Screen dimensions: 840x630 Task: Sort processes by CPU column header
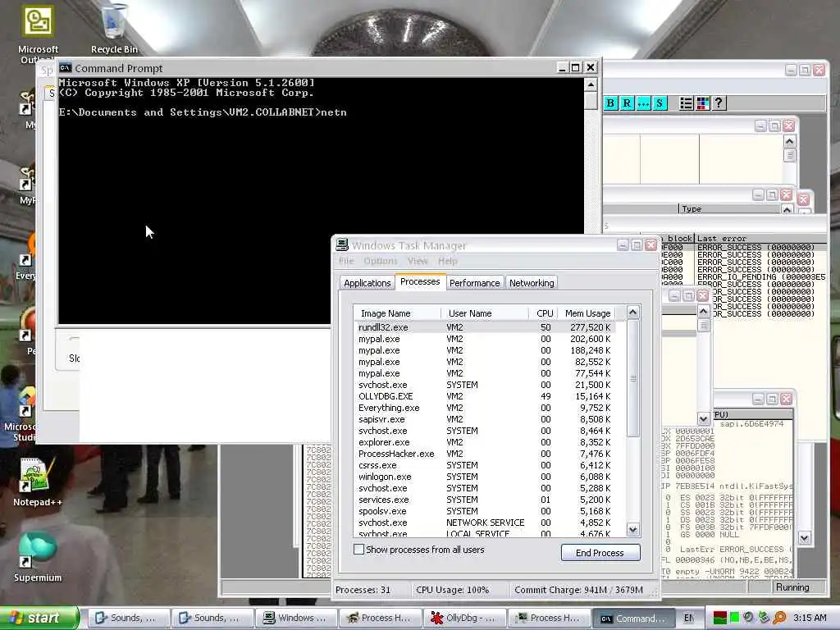tap(544, 313)
